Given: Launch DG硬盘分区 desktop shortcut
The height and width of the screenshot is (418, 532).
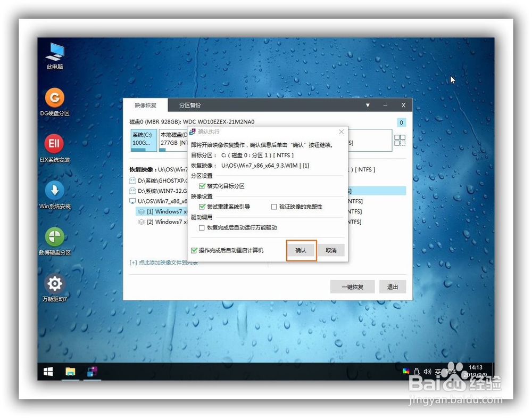Looking at the screenshot, I should (x=55, y=102).
